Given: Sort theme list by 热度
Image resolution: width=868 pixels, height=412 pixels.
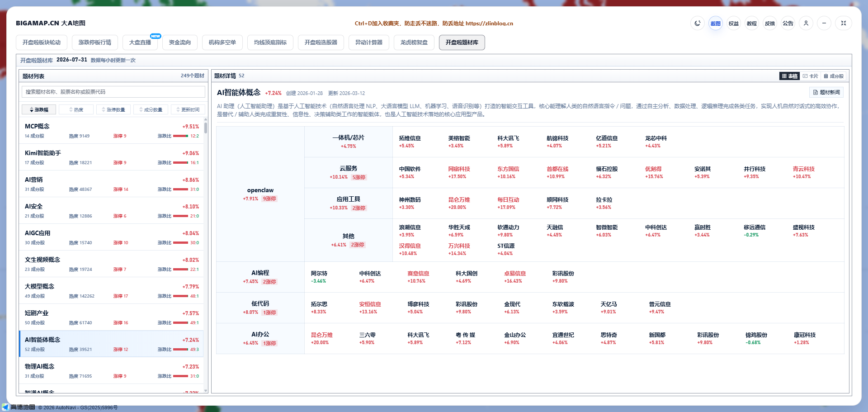Looking at the screenshot, I should click(76, 109).
